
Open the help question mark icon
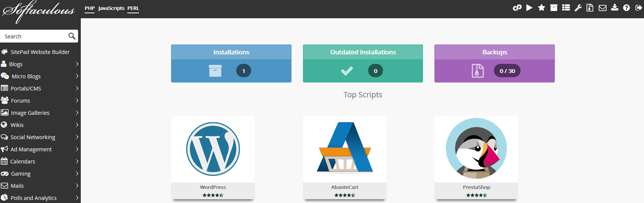626,8
